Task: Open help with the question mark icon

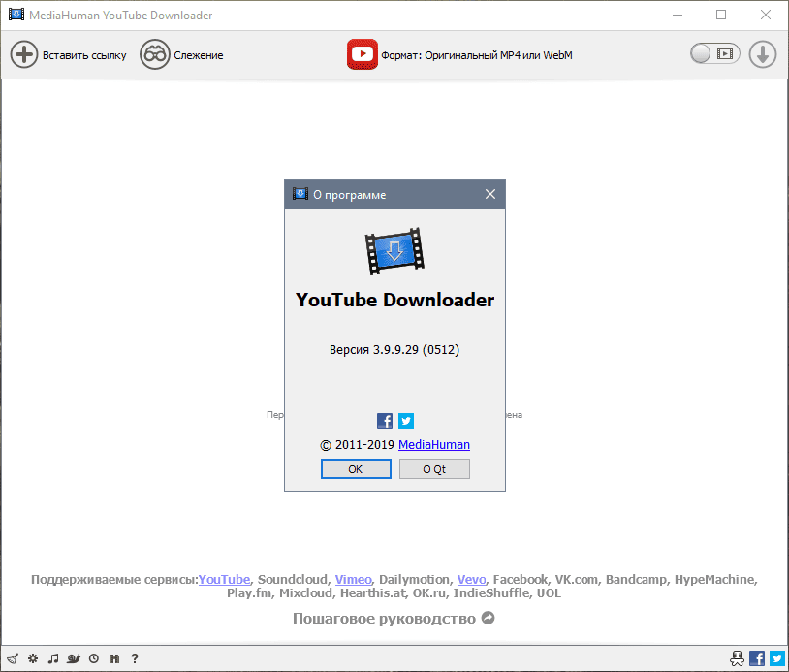Action: click(x=135, y=658)
